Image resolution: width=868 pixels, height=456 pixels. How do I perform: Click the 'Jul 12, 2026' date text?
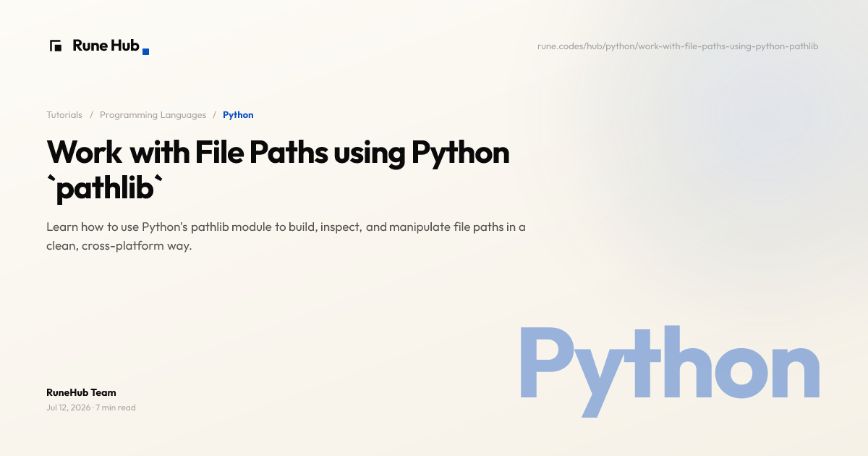69,408
